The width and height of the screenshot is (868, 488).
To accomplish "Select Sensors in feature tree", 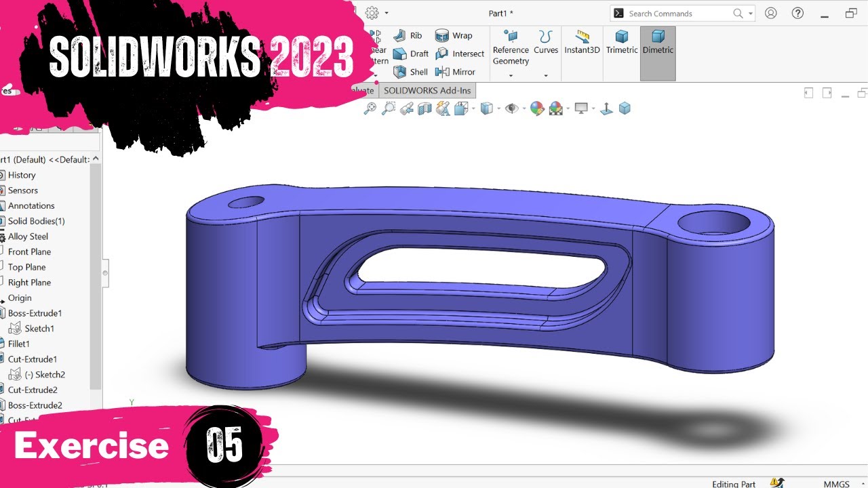I will [22, 190].
